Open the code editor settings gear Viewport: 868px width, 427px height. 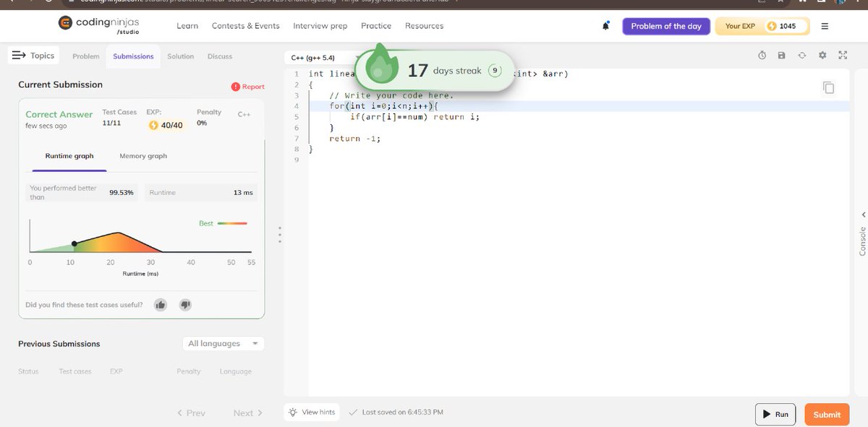tap(822, 55)
